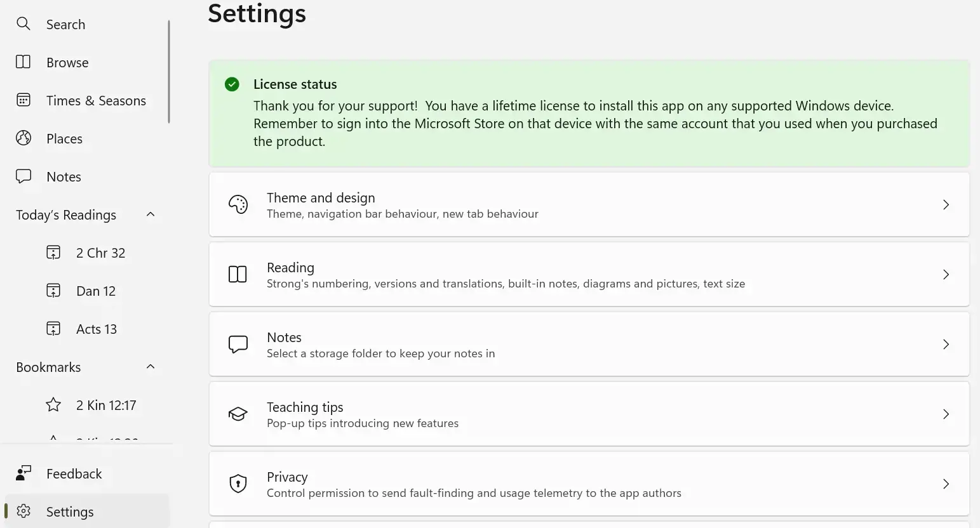The width and height of the screenshot is (980, 528).
Task: Open the Dan 12 reading
Action: tap(95, 291)
